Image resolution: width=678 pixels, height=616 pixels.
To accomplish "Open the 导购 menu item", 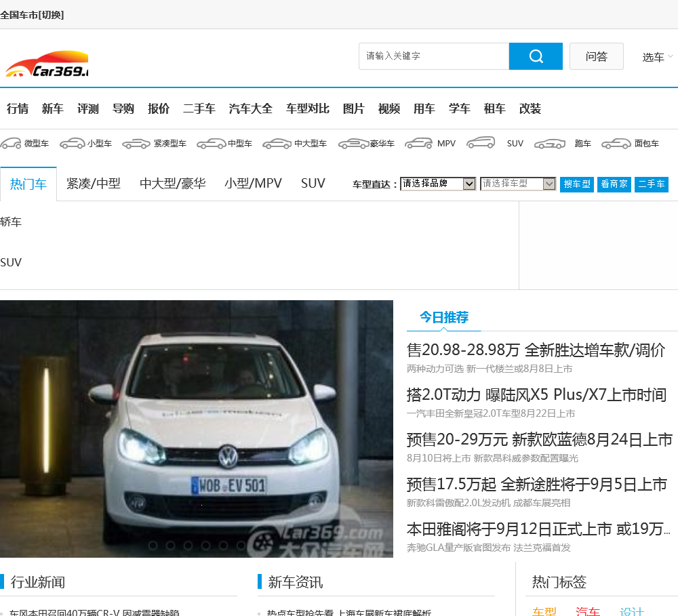I will [123, 108].
